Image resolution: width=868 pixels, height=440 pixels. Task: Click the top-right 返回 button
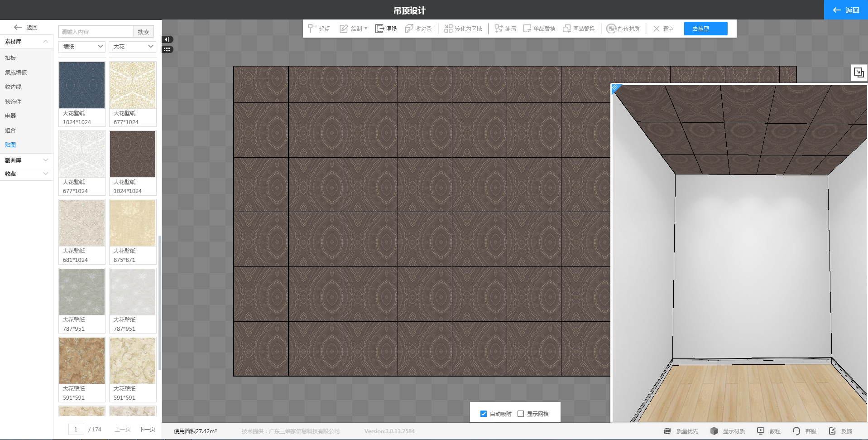tap(846, 10)
